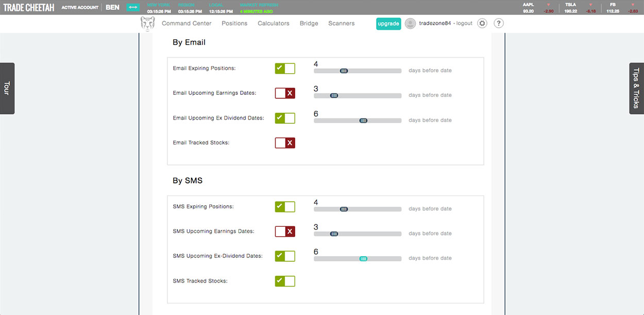
Task: Disable Email Expiring Positions toggle
Action: [285, 69]
